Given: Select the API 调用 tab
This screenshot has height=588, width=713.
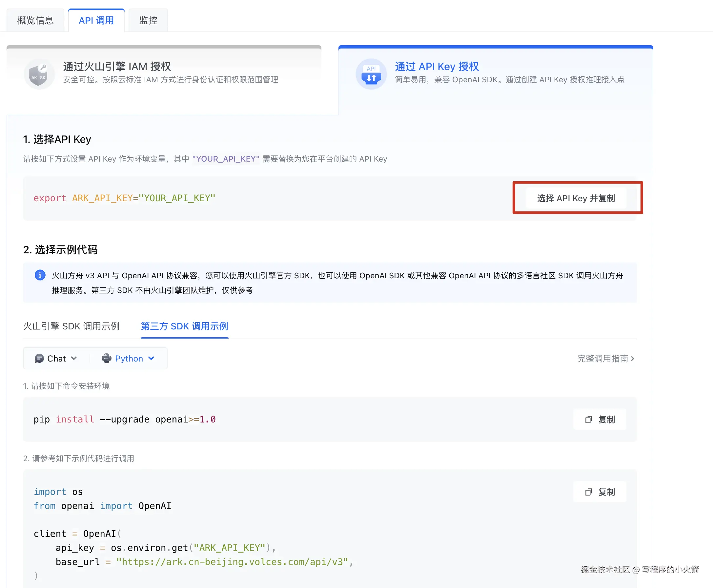Looking at the screenshot, I should pos(96,20).
